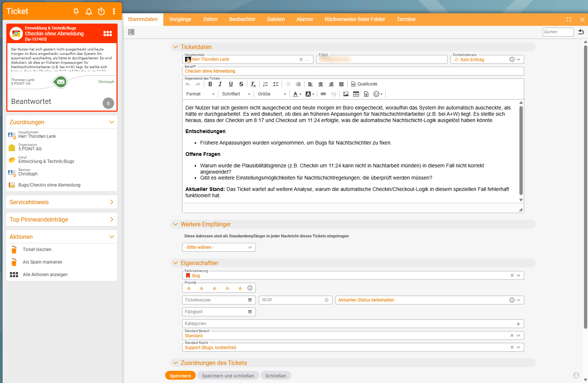Viewport: 588px width, 383px height.
Task: Click the stopwatch timer icon
Action: [x=101, y=11]
